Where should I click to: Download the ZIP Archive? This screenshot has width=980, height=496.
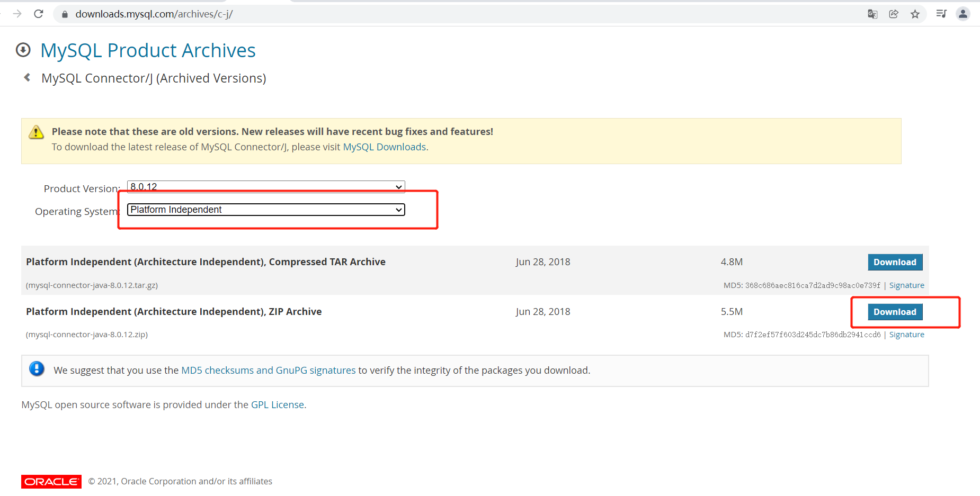(895, 312)
